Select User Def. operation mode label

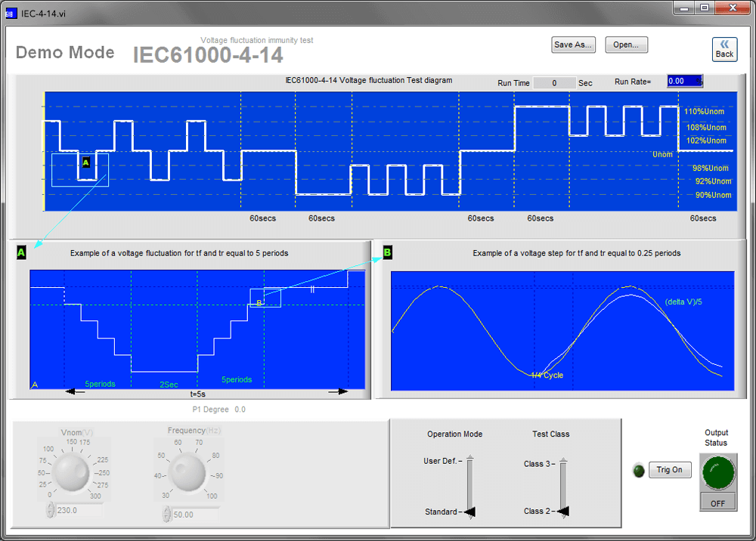440,461
